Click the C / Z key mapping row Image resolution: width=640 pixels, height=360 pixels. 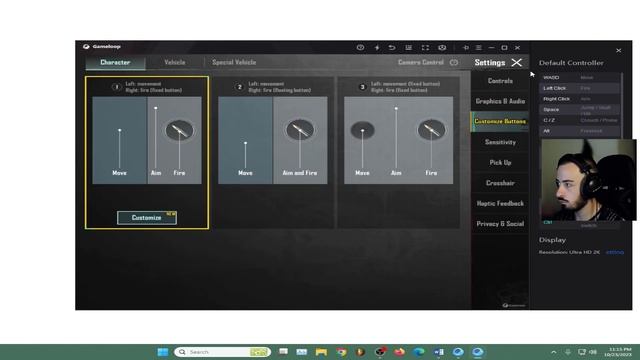[x=580, y=120]
